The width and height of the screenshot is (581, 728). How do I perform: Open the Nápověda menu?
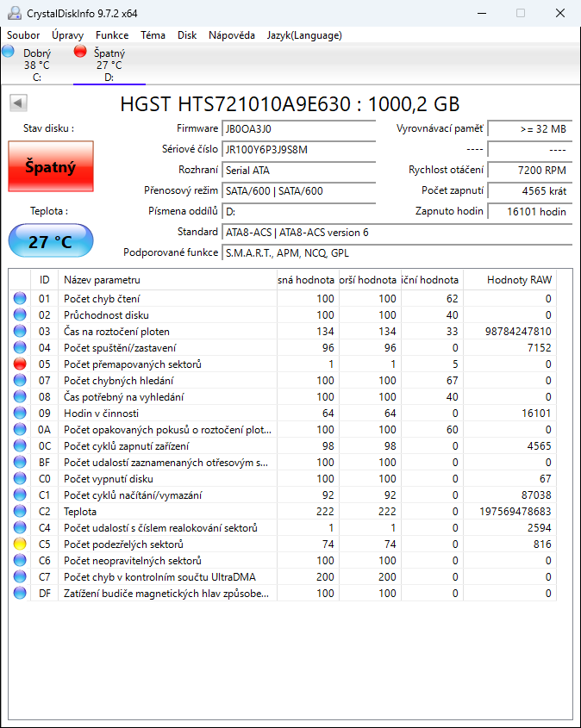(x=232, y=35)
